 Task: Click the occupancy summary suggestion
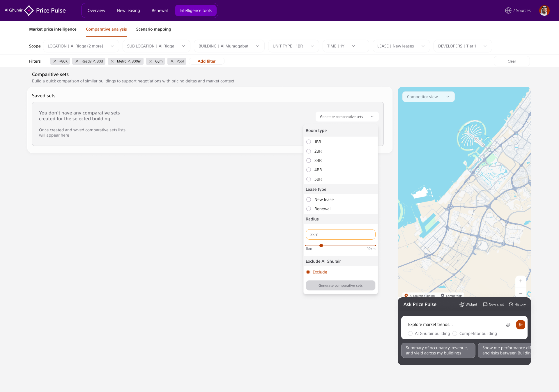pos(438,350)
